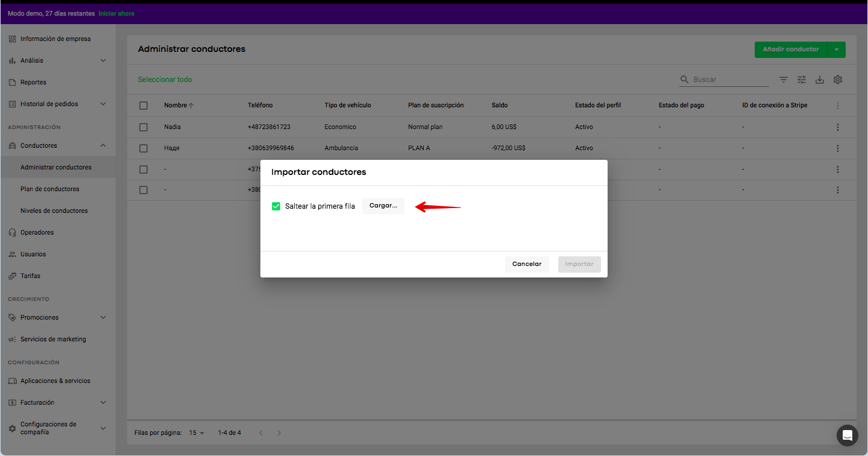Select the Надя row checkbox
Image resolution: width=868 pixels, height=456 pixels.
143,148
